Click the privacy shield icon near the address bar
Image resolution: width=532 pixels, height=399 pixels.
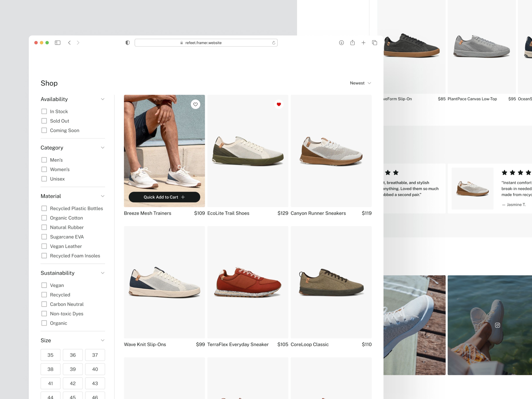pyautogui.click(x=127, y=43)
